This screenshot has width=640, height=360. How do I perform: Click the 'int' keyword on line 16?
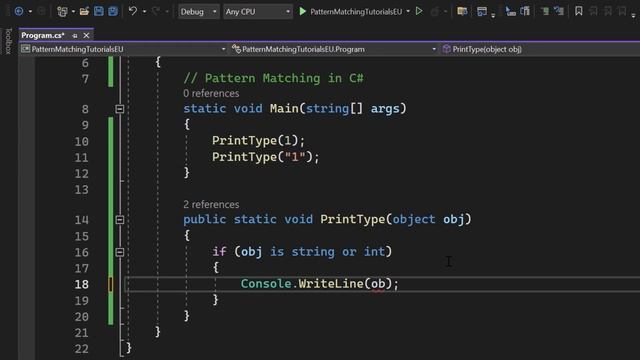(x=374, y=251)
